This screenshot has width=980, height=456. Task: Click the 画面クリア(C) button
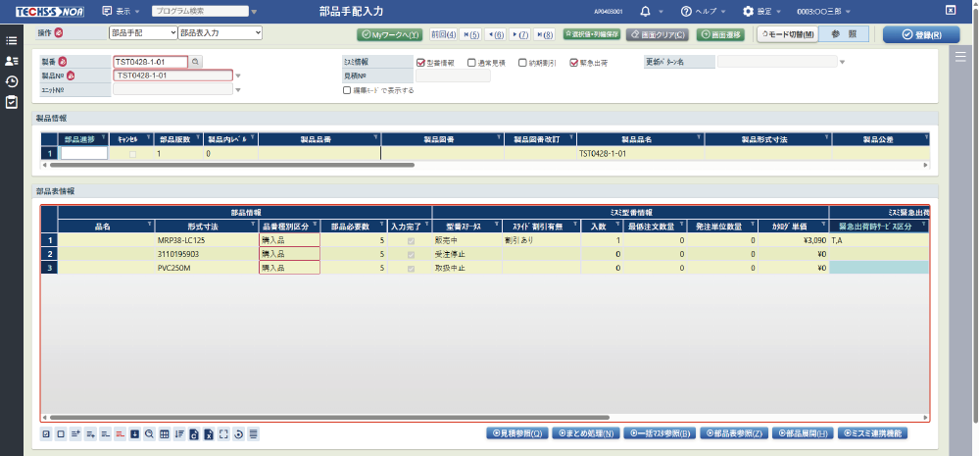coord(657,35)
